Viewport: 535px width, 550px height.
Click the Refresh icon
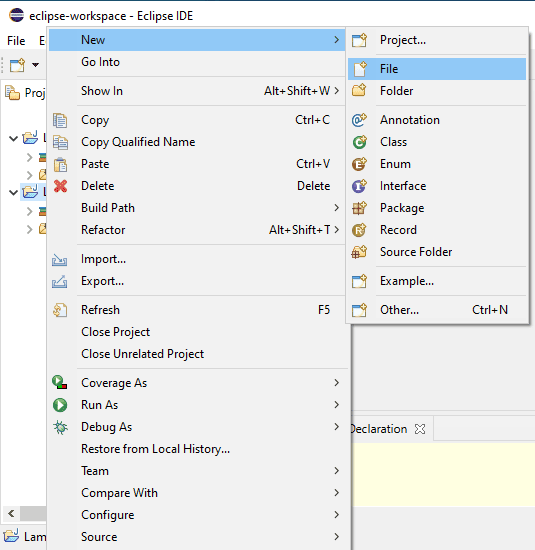[x=60, y=310]
